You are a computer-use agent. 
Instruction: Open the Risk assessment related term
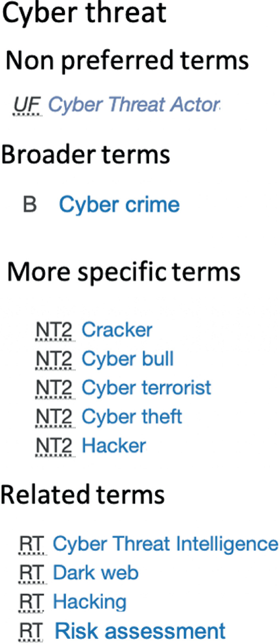click(140, 631)
